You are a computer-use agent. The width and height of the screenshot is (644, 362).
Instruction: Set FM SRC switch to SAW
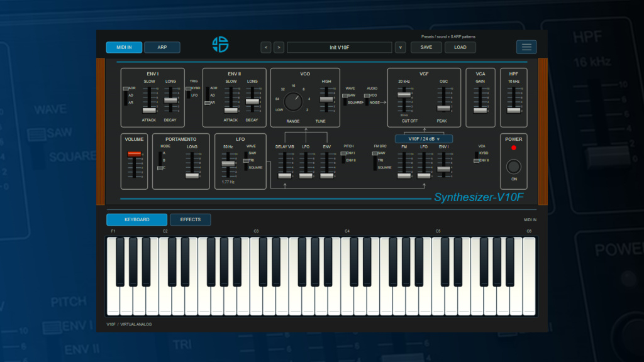(375, 153)
